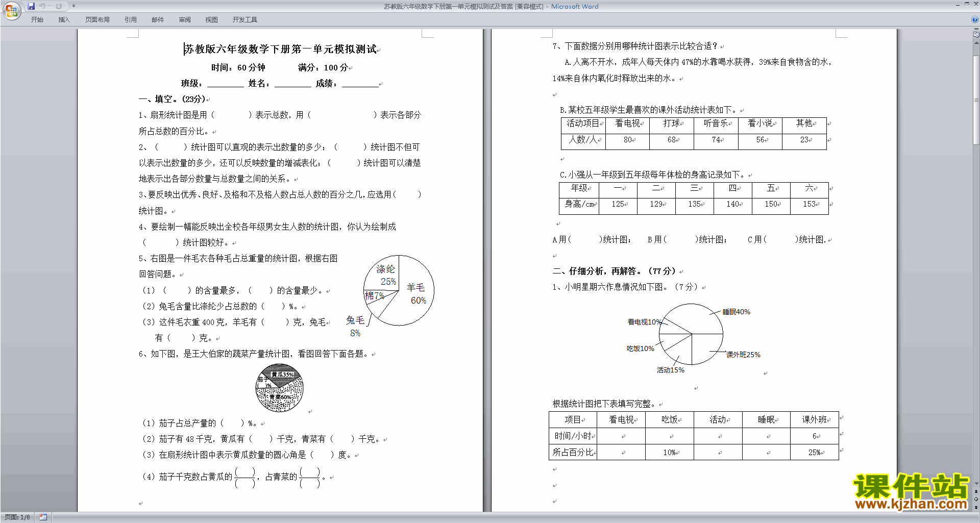Click the macro recording status bar icon
The width and height of the screenshot is (980, 523).
pyautogui.click(x=43, y=517)
